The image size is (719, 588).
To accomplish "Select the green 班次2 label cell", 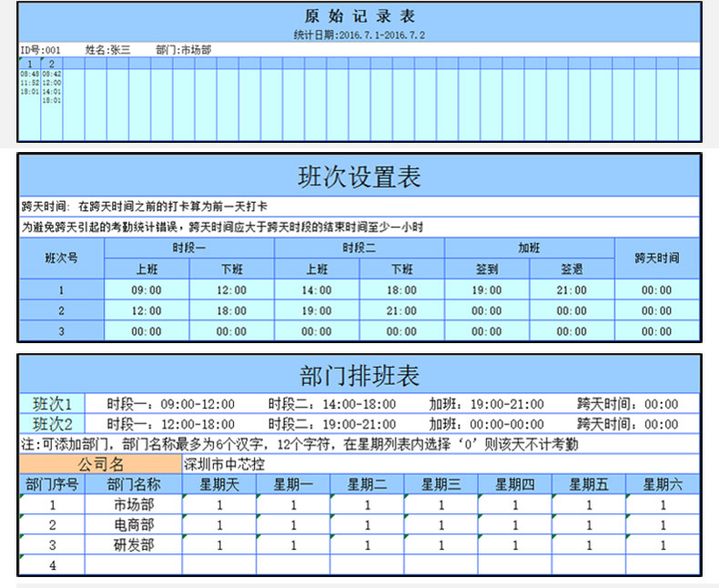I will coord(53,424).
